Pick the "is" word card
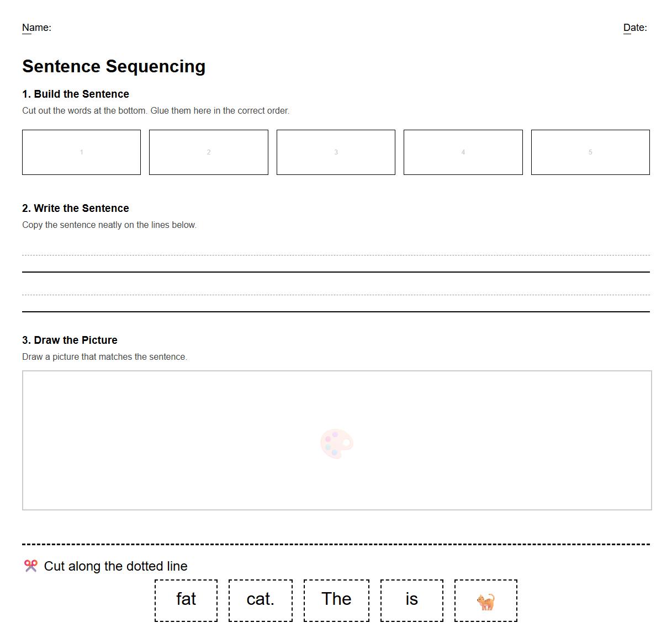Image resolution: width=672 pixels, height=644 pixels. [412, 600]
